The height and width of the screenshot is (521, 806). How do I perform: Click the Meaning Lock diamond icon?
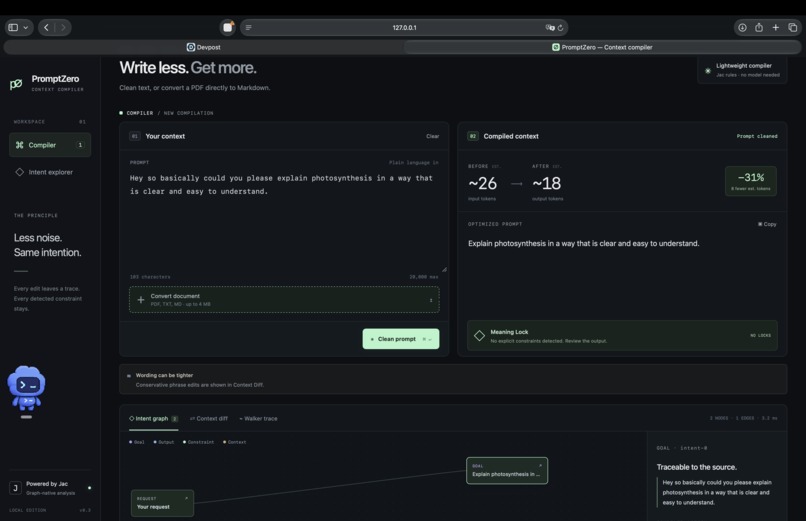tap(479, 336)
